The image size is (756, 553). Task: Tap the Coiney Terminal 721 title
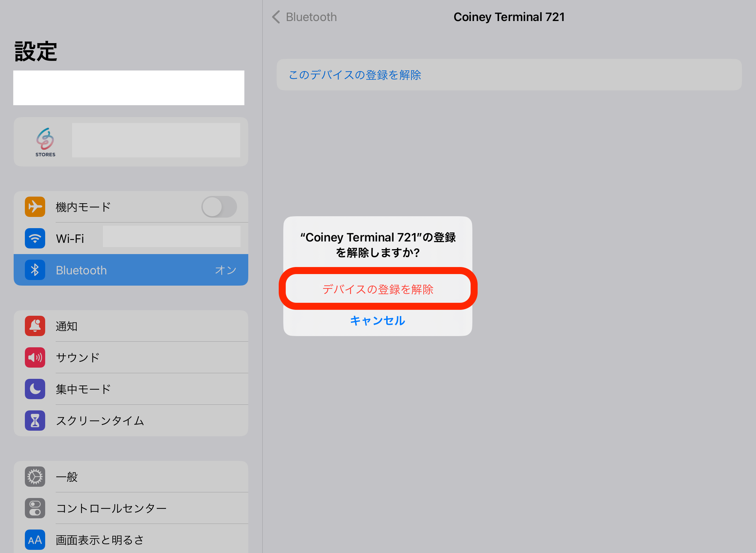click(509, 17)
